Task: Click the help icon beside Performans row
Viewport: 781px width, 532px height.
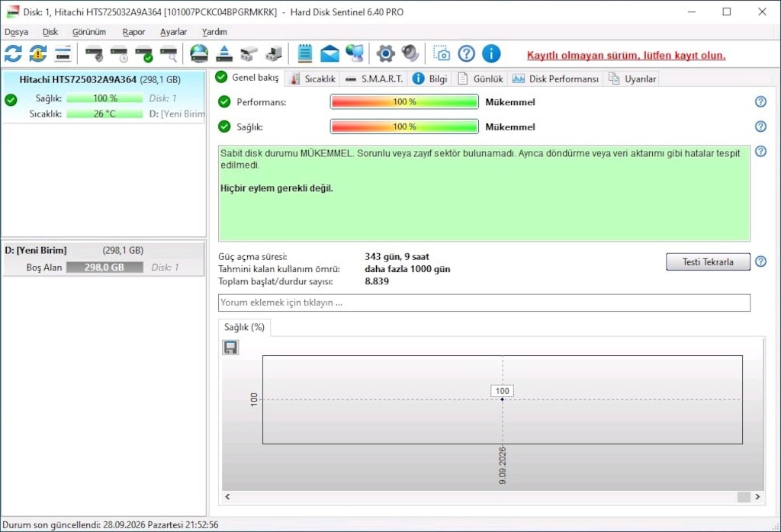Action: tap(760, 101)
